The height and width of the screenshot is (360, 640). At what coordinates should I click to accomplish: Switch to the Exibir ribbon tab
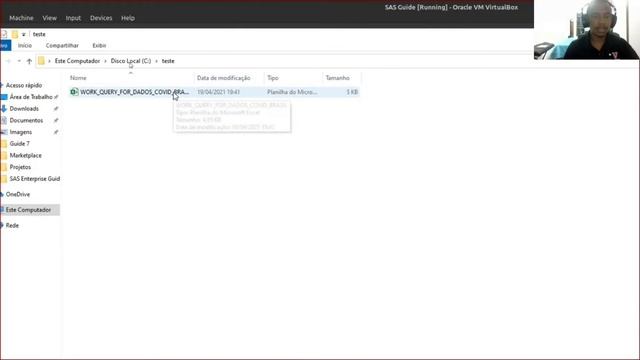point(99,45)
